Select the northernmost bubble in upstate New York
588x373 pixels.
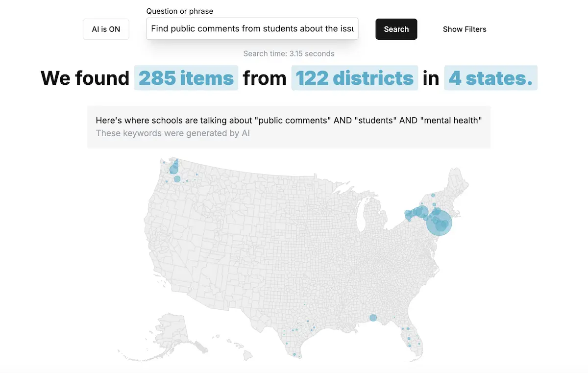point(433,196)
